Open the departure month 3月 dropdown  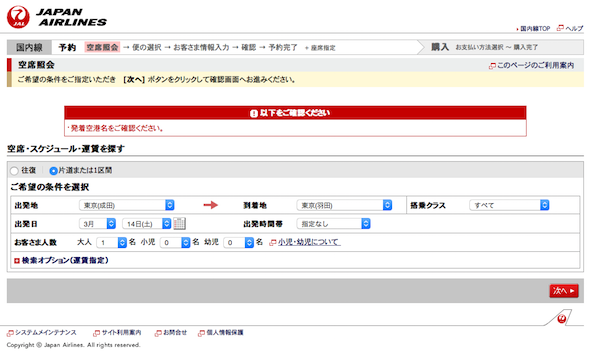point(97,224)
